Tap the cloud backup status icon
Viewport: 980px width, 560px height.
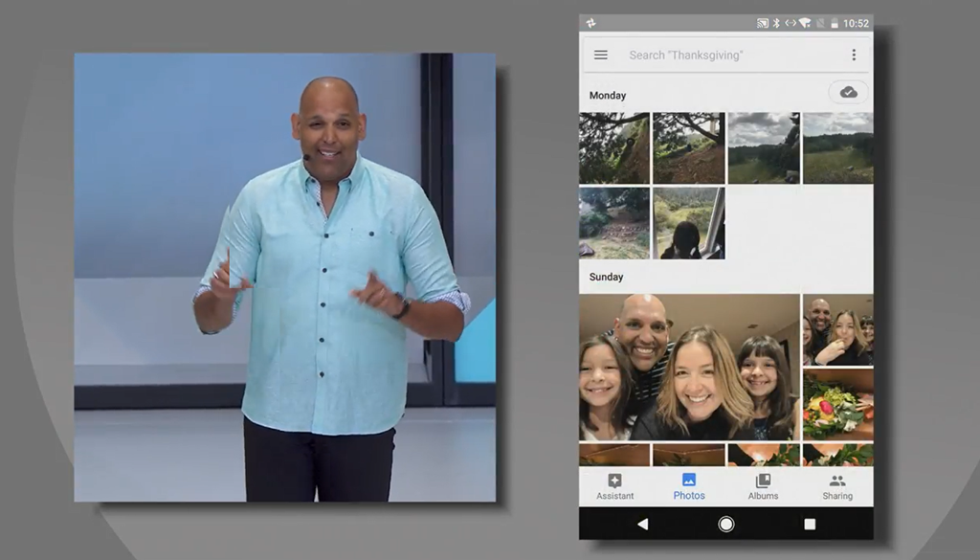(x=848, y=93)
